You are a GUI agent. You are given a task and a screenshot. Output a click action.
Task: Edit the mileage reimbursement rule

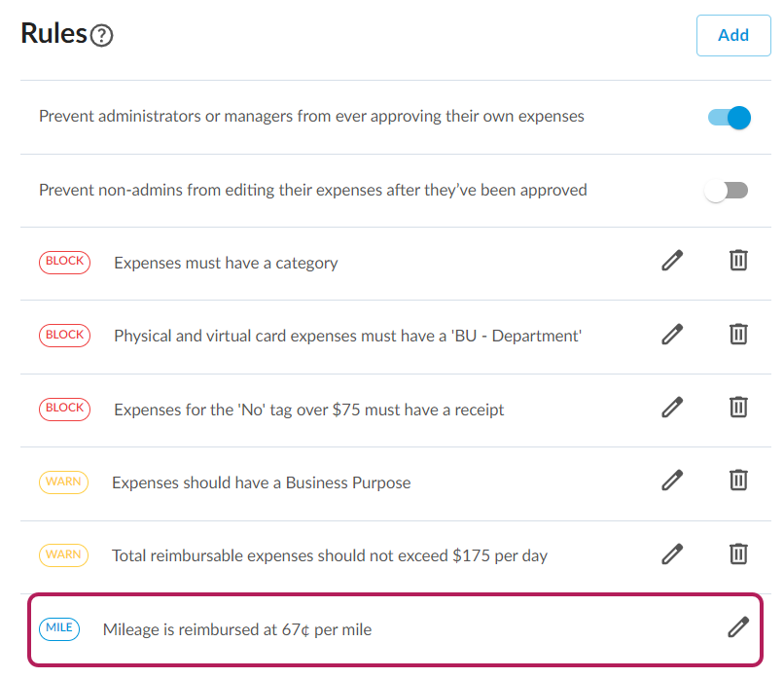coord(736,627)
